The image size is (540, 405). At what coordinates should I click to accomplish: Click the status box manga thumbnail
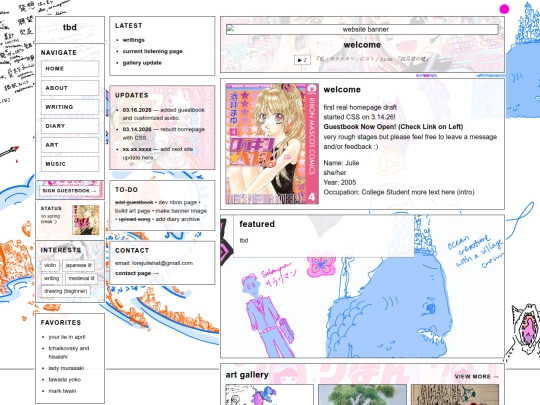coord(86,220)
